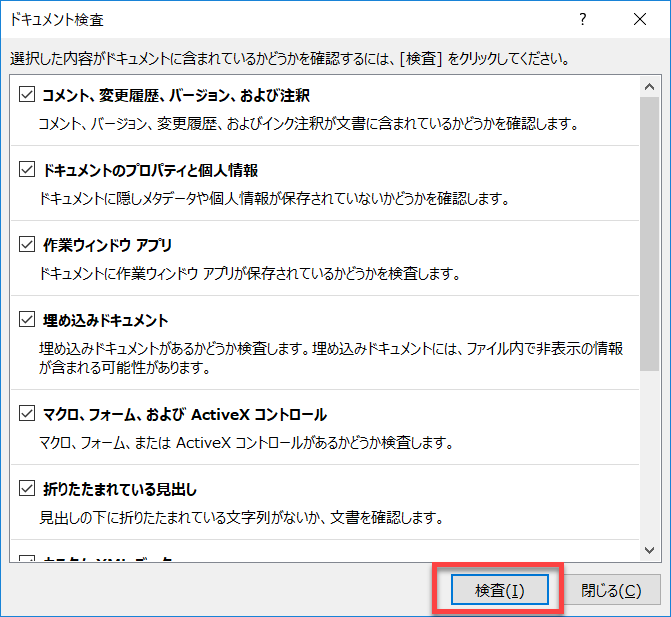
Task: Uncheck コメント、変更履歴、バージョン、および注釈 checkbox
Action: tap(27, 96)
